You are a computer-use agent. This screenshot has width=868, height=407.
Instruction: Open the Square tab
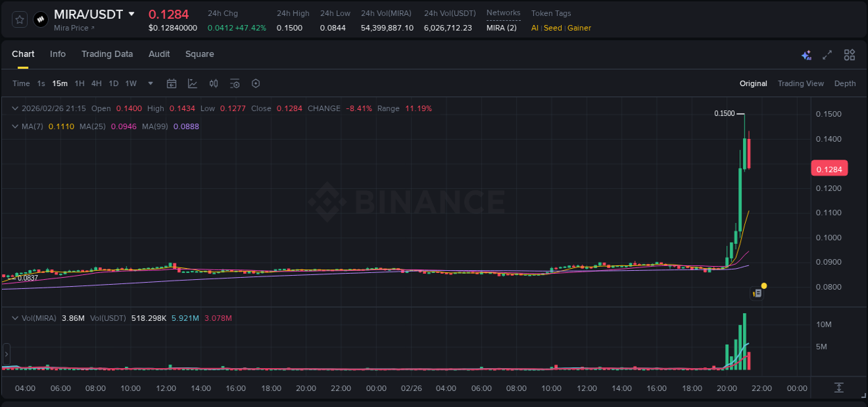click(199, 54)
